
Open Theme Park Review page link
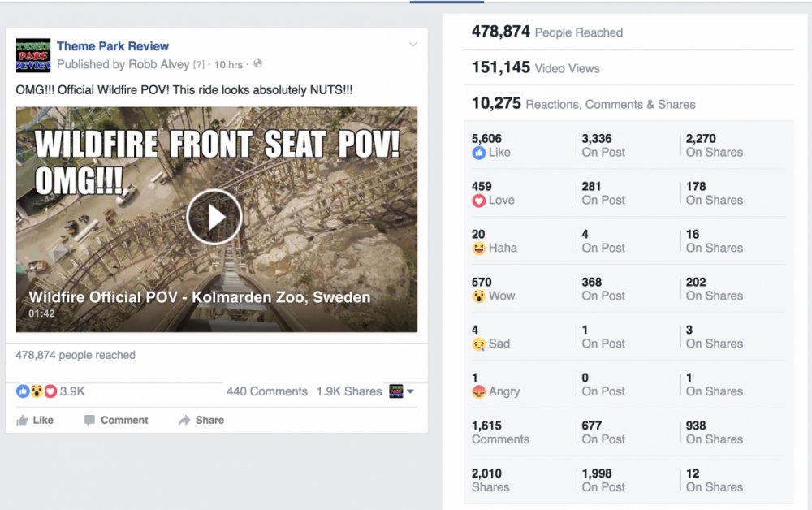[113, 46]
